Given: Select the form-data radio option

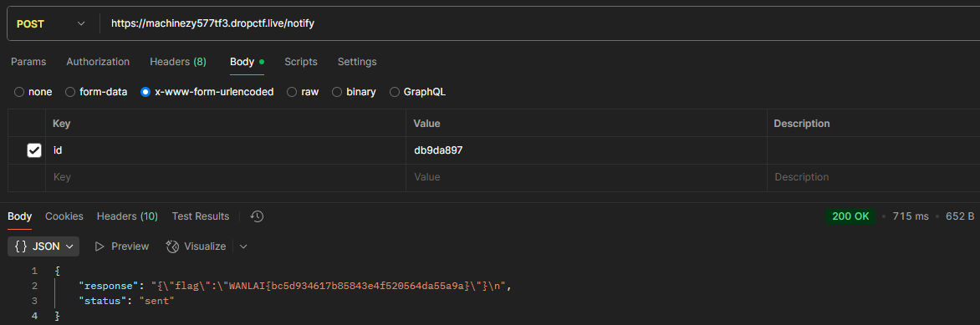Looking at the screenshot, I should (96, 92).
